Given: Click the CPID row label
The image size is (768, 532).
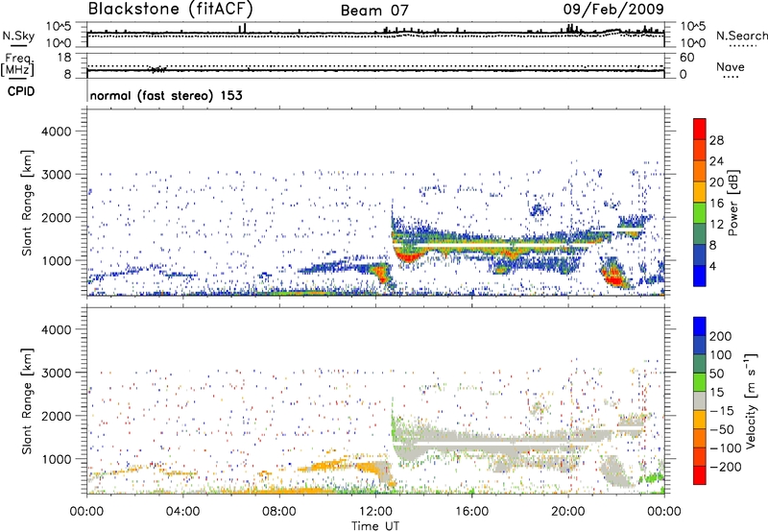Looking at the screenshot, I should click(21, 91).
